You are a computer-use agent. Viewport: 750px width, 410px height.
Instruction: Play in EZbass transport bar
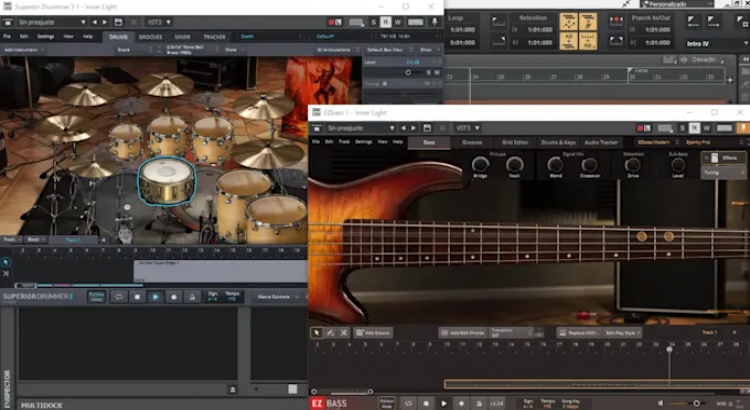[443, 403]
